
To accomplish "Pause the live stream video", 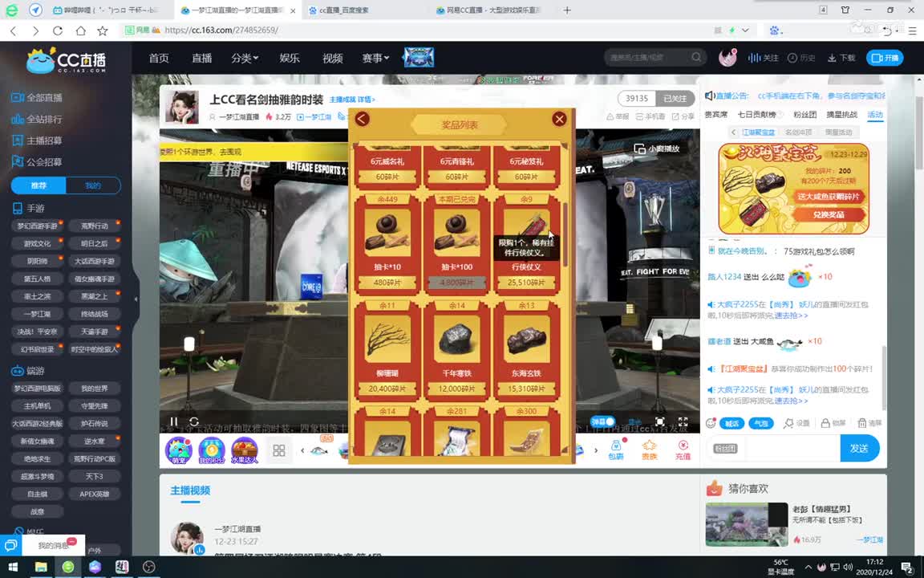I will (173, 421).
